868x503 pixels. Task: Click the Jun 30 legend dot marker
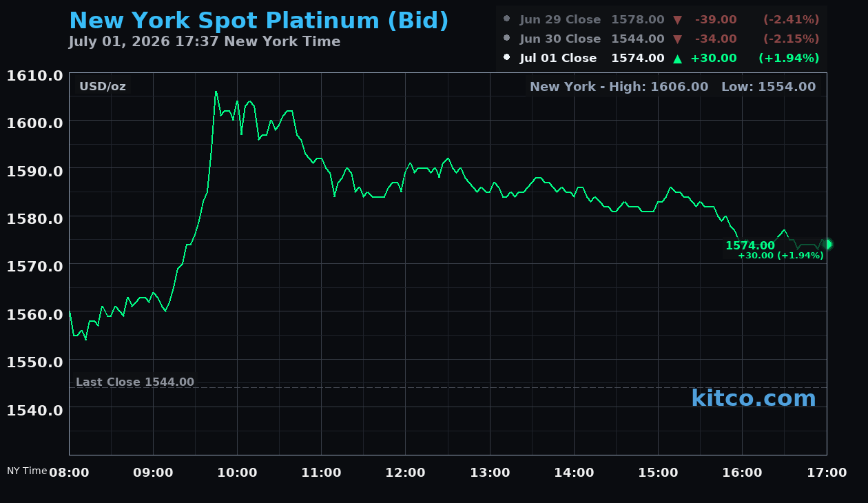pyautogui.click(x=507, y=39)
